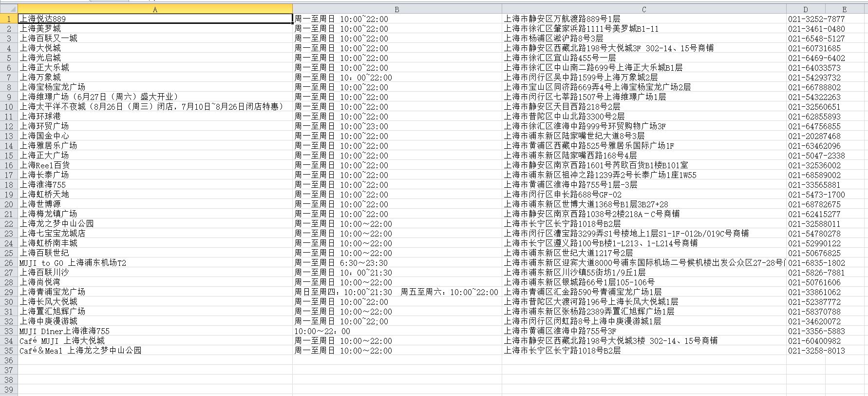868x396 pixels.
Task: Click address 上海市闵行区申长路688号GF-02
Action: click(644, 195)
